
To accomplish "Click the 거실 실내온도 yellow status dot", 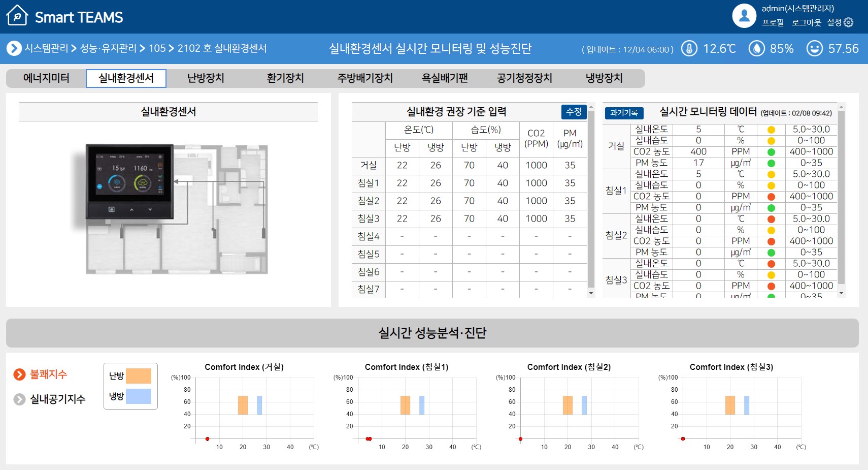I will pyautogui.click(x=771, y=130).
